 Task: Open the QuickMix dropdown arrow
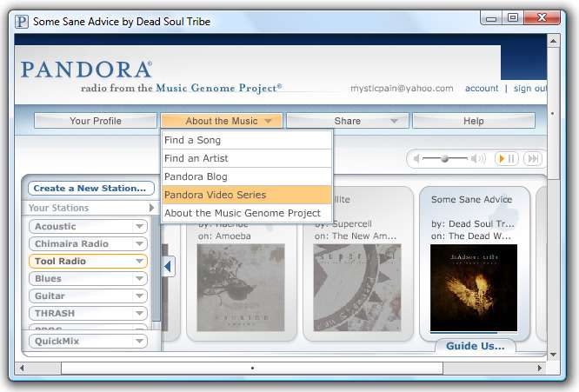(x=139, y=342)
